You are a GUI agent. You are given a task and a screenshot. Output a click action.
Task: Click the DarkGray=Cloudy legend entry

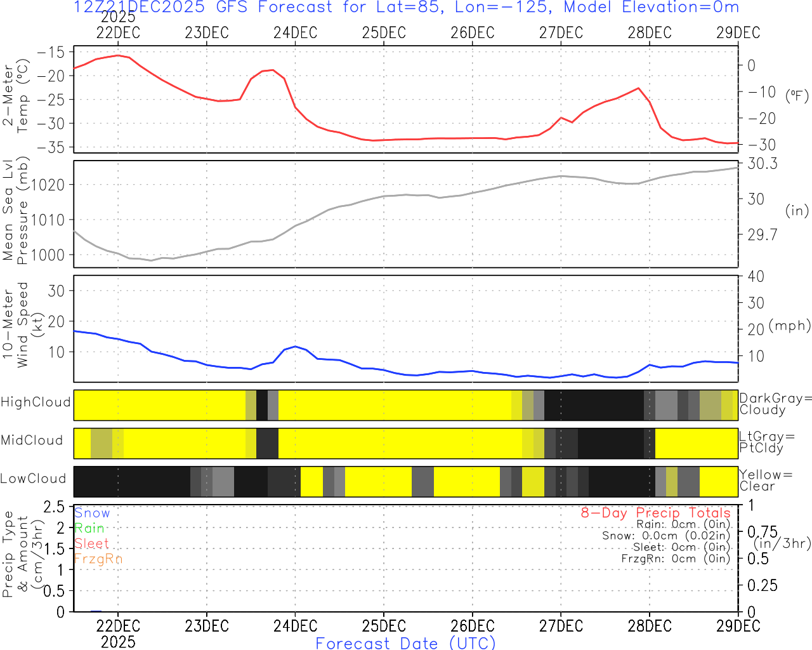tap(776, 404)
